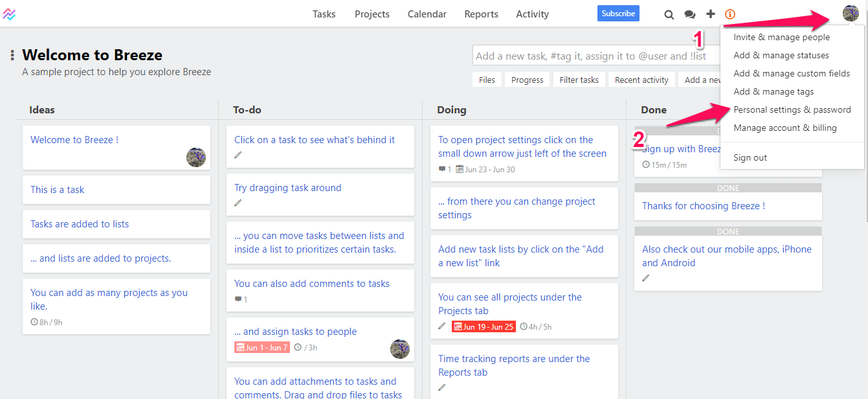Focus the Add a new task field
The height and width of the screenshot is (399, 868).
[596, 56]
